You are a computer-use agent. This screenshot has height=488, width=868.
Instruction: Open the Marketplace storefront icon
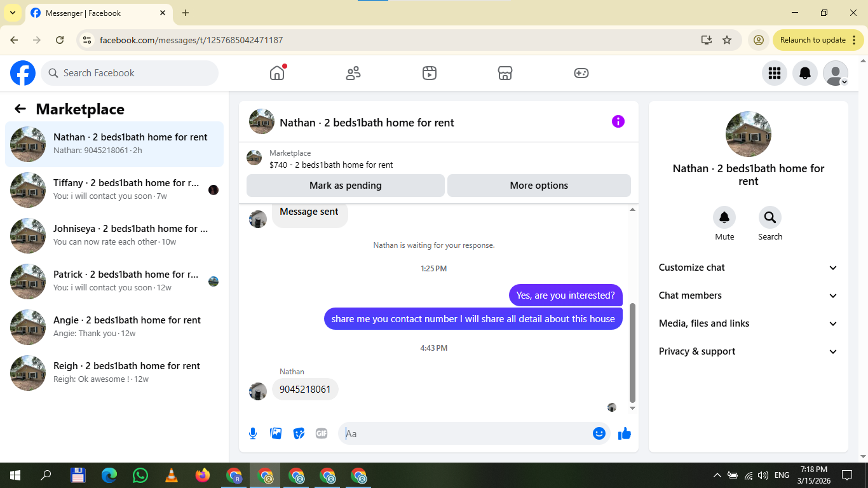click(x=505, y=73)
